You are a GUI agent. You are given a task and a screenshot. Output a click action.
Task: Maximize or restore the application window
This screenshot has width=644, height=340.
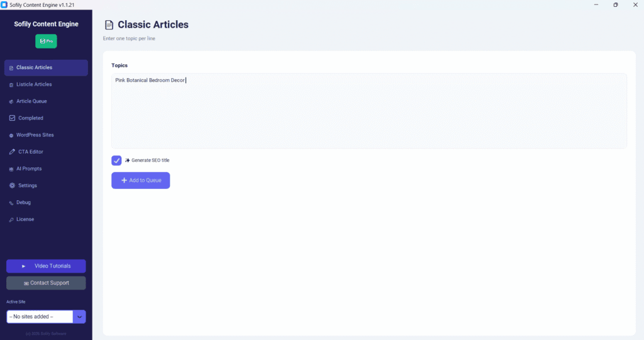pos(615,5)
